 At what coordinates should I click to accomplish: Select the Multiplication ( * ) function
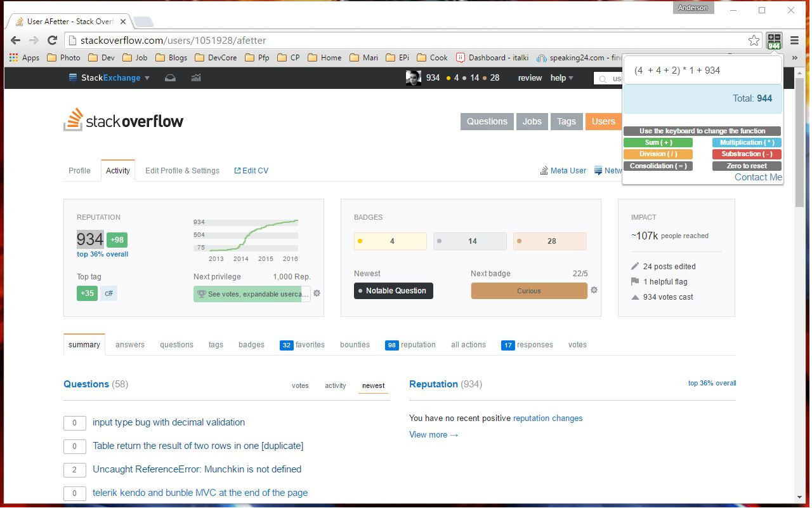click(747, 143)
